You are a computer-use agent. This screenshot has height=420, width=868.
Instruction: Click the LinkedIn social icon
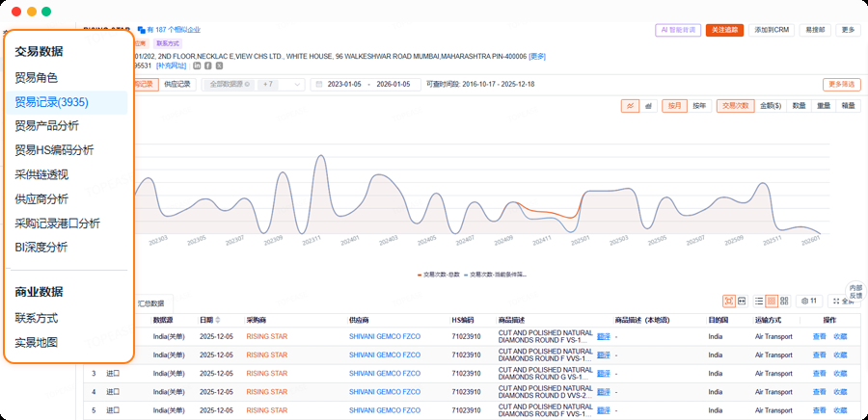197,66
